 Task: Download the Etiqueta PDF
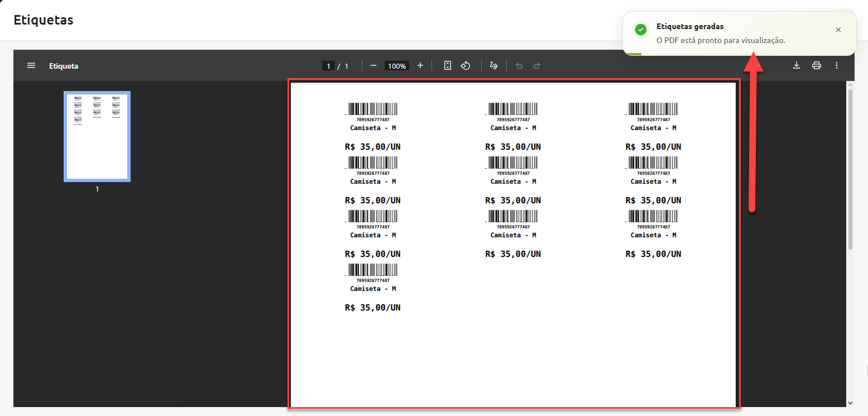point(797,66)
